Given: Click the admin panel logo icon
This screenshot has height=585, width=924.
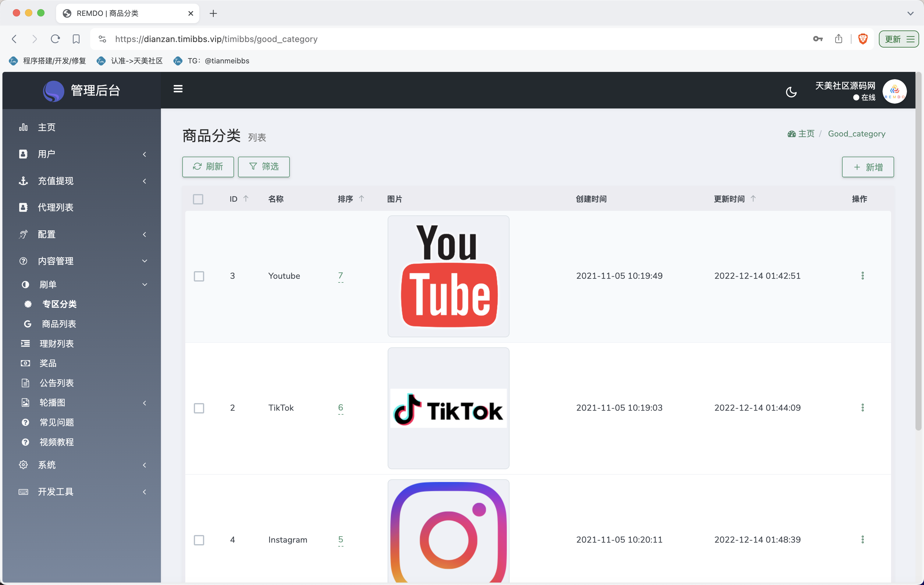Looking at the screenshot, I should click(53, 91).
